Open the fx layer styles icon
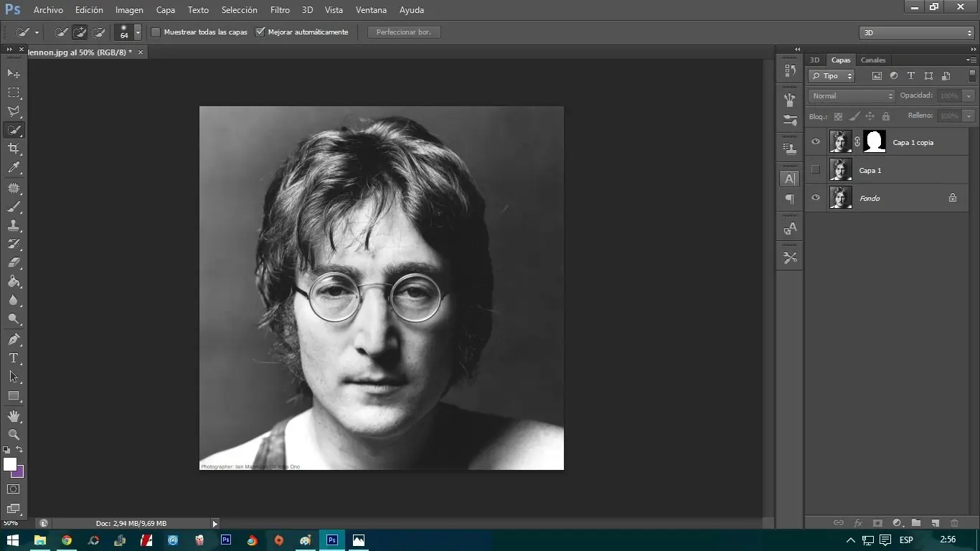The width and height of the screenshot is (980, 551). (x=858, y=523)
